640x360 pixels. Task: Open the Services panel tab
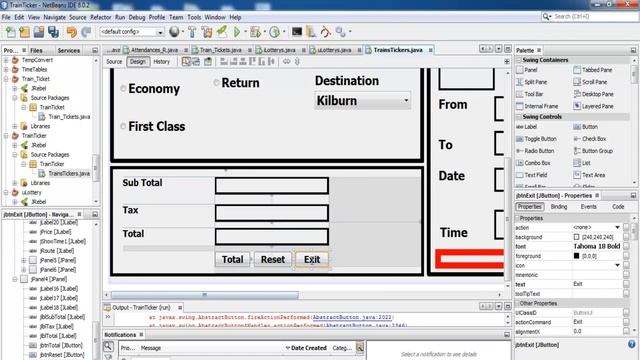pyautogui.click(x=69, y=50)
